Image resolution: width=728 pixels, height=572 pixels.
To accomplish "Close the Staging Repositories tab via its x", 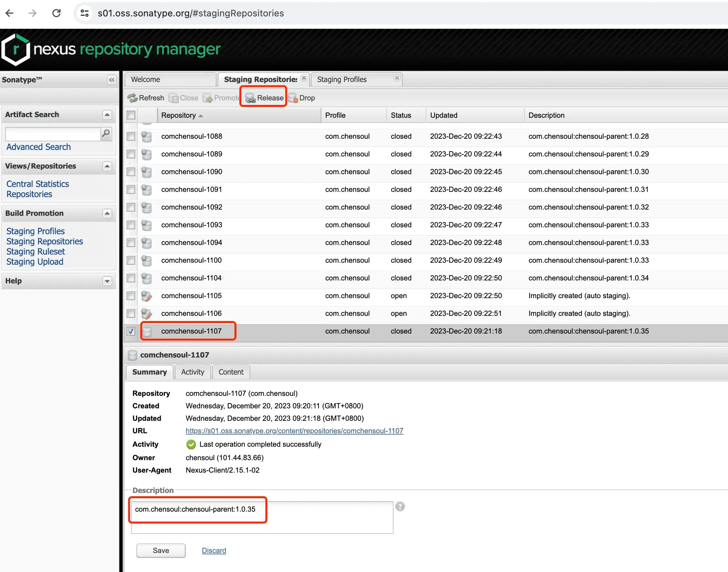I will (304, 78).
